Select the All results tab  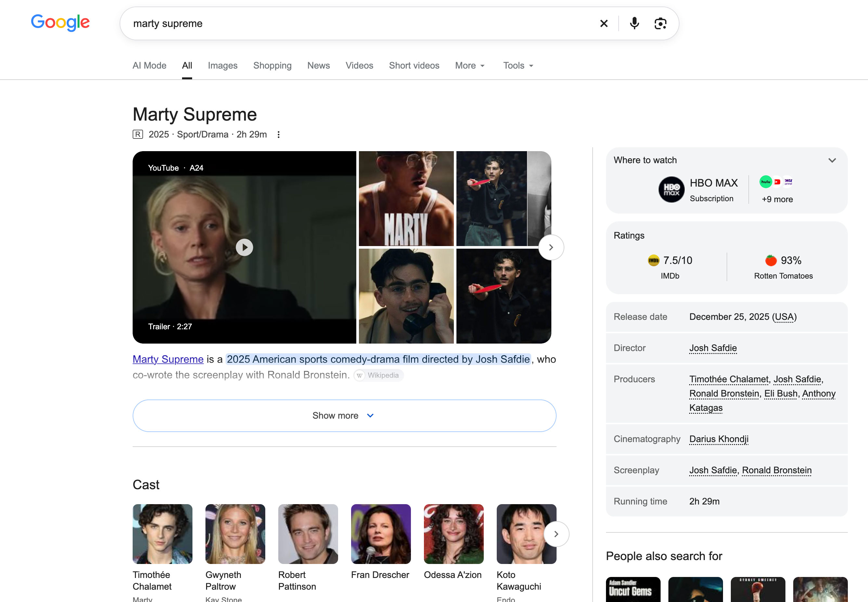187,66
